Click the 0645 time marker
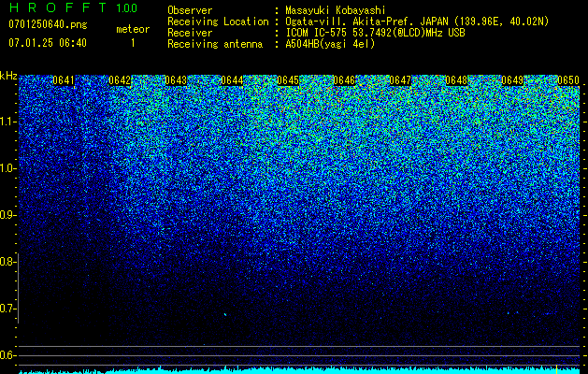This screenshot has width=588, height=374. [x=288, y=80]
